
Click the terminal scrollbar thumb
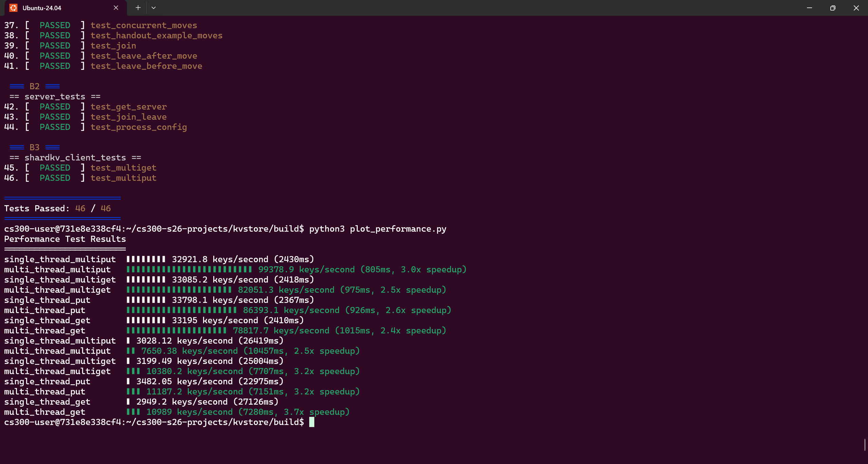click(865, 445)
